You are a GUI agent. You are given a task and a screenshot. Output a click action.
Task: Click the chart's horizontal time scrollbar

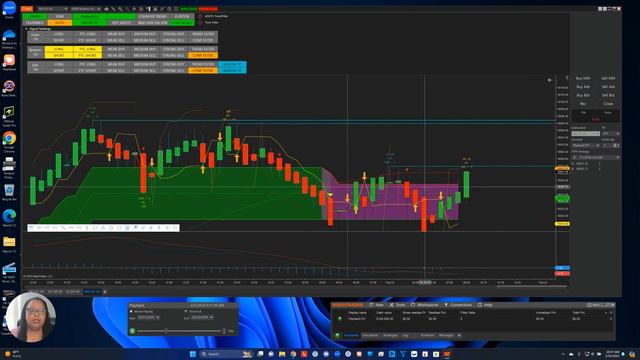pyautogui.click(x=531, y=287)
